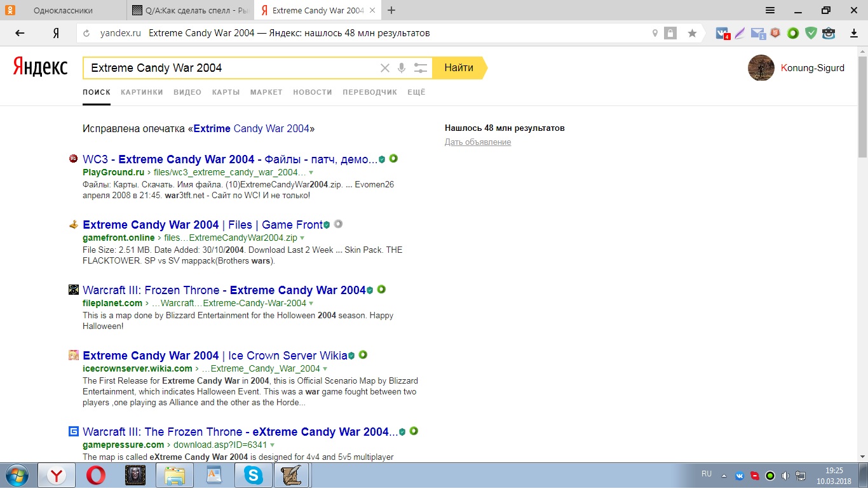This screenshot has height=491, width=868.
Task: Clear the search query with the X
Action: click(385, 68)
